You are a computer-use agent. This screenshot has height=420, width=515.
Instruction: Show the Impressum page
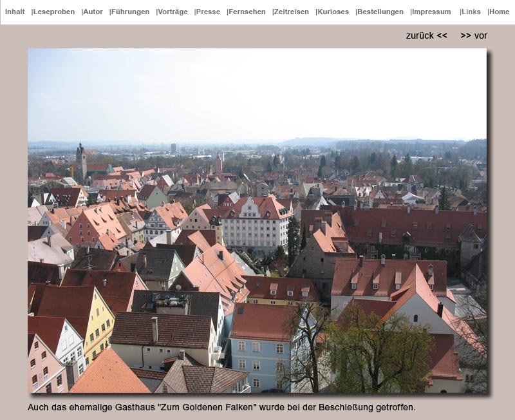click(431, 12)
